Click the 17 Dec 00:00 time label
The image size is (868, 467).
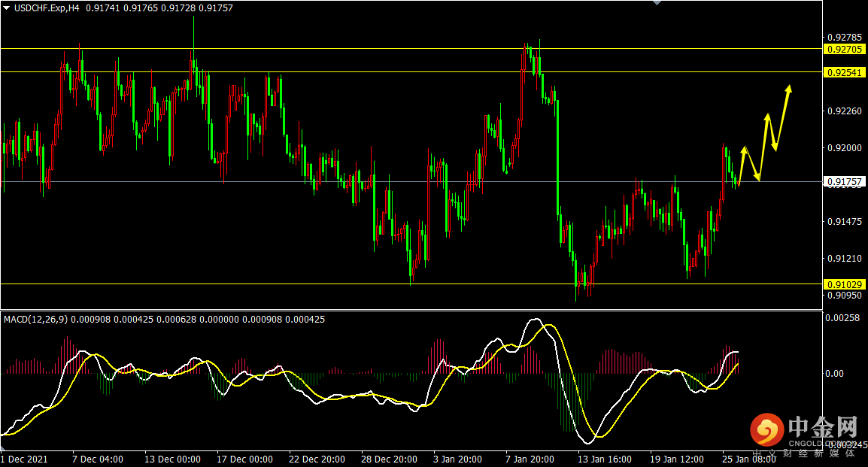[244, 459]
